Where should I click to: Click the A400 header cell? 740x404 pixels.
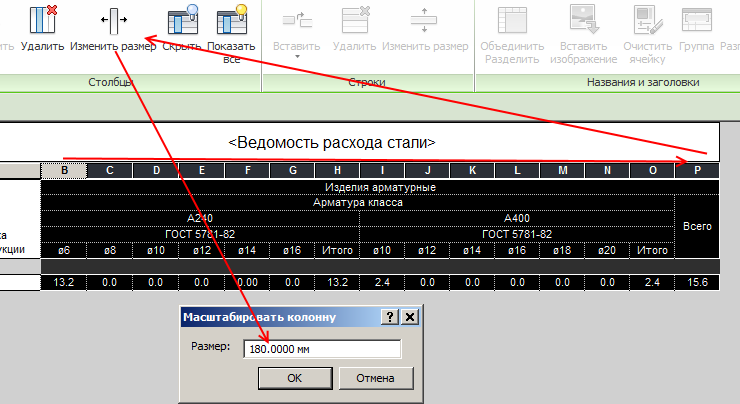pos(517,218)
